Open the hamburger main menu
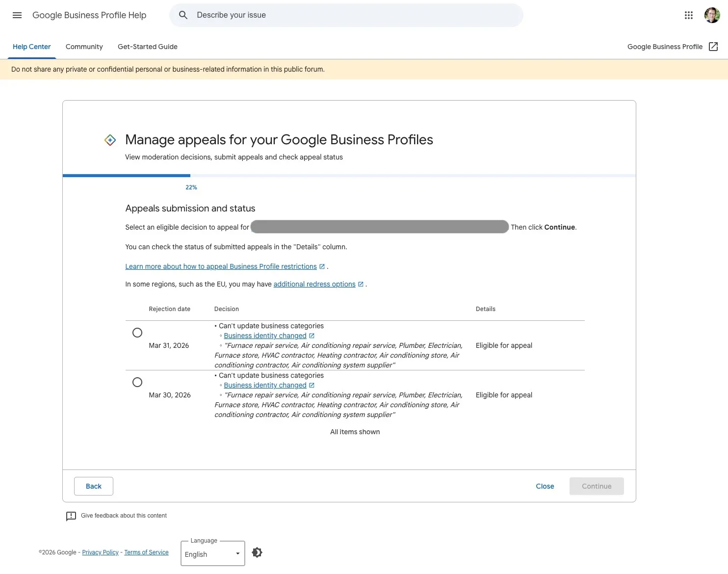 coord(17,15)
